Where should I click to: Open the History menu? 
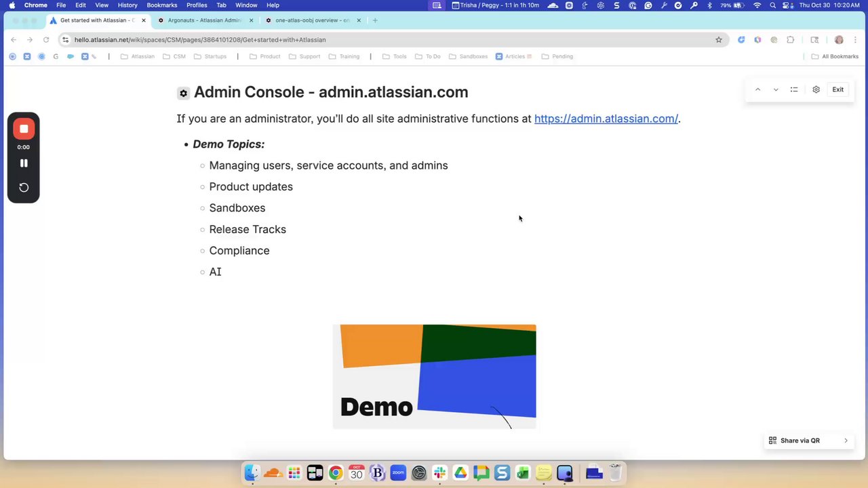[x=127, y=5]
